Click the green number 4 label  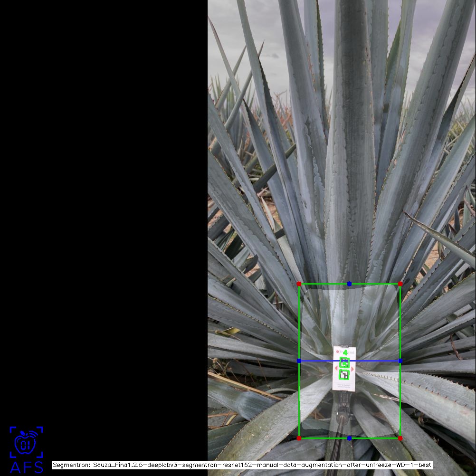pos(345,352)
